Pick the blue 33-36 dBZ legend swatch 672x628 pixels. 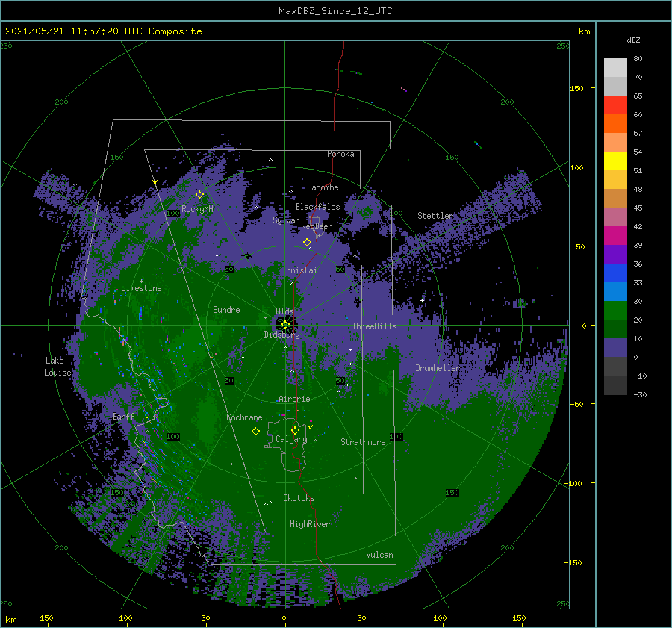tap(615, 273)
